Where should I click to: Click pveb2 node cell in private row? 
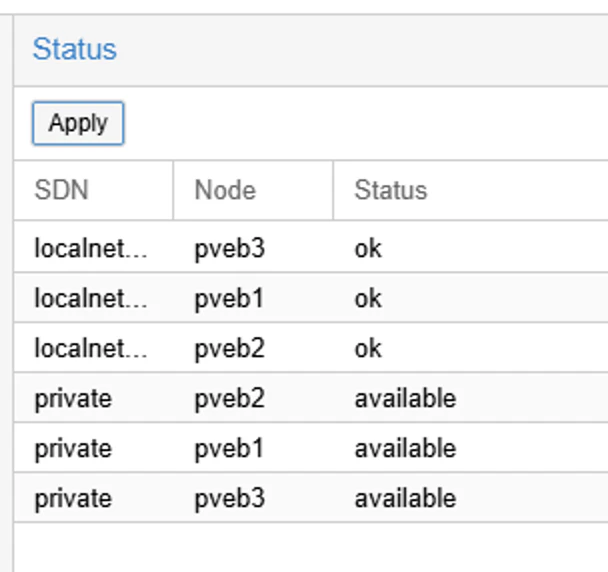229,398
